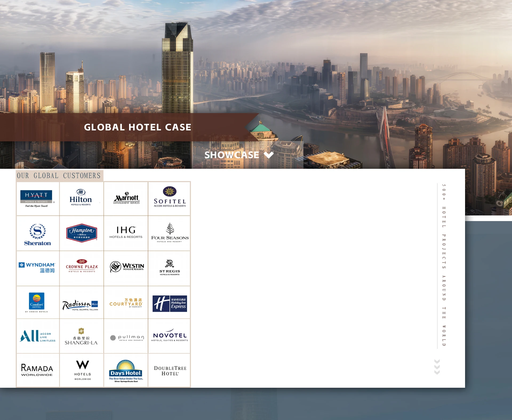Image resolution: width=512 pixels, height=420 pixels.
Task: Select the OUR GLOBAL CUSTOMERS heading
Action: (x=59, y=176)
